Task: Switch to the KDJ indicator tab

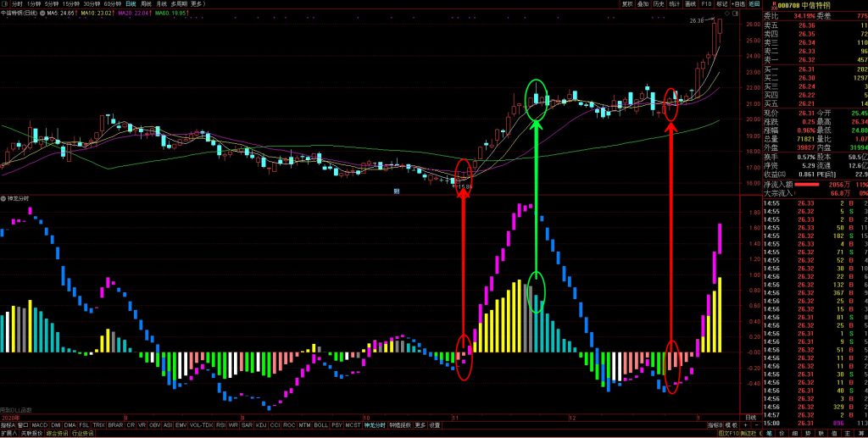Action: (261, 424)
